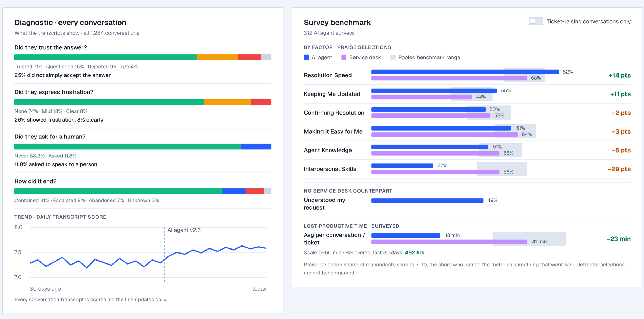The height and width of the screenshot is (319, 644).
Task: Click the blue Escalated segment of ending bar
Action: tap(234, 191)
